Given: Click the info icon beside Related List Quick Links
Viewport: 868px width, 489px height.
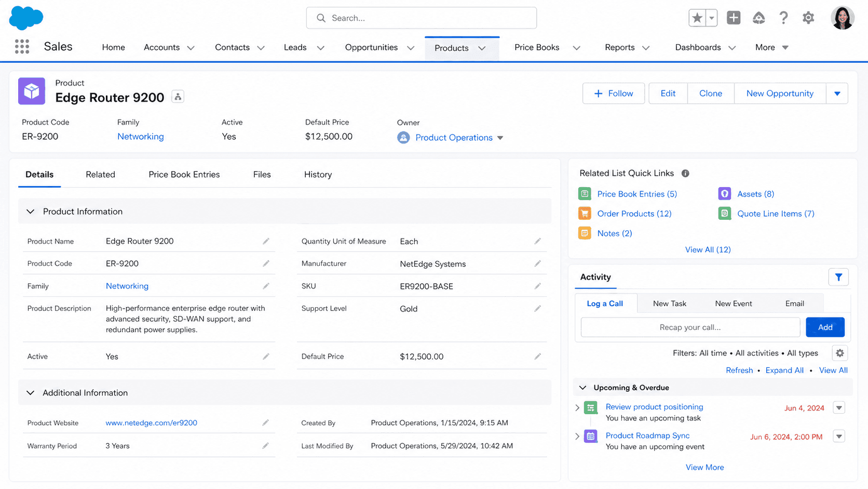Looking at the screenshot, I should [685, 174].
